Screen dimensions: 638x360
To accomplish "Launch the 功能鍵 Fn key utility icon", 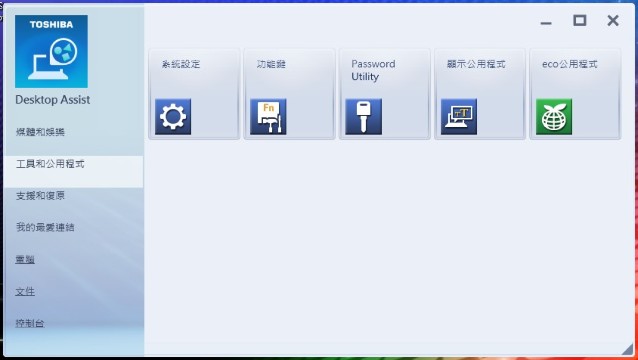I will point(268,117).
